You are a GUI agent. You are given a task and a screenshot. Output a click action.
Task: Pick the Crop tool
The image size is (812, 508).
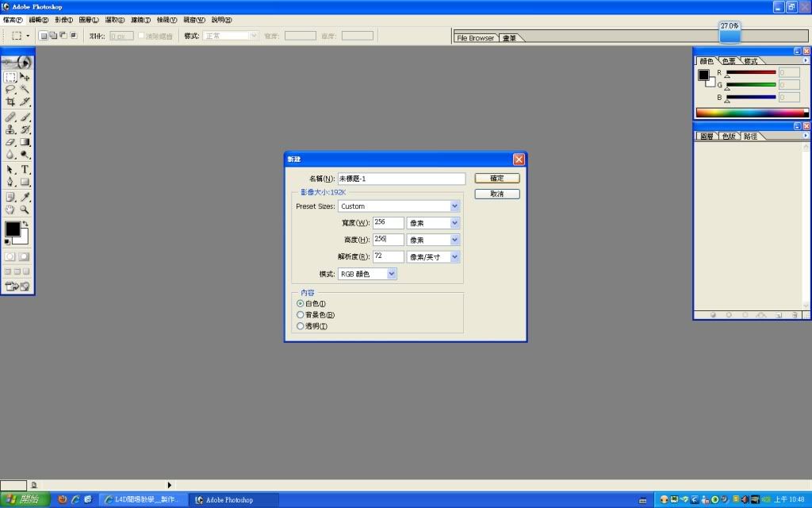pos(10,102)
